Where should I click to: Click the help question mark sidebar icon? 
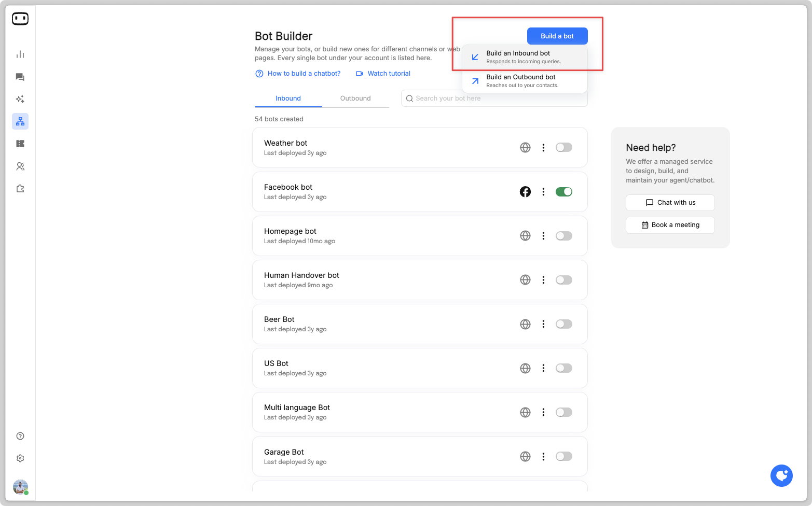point(20,436)
